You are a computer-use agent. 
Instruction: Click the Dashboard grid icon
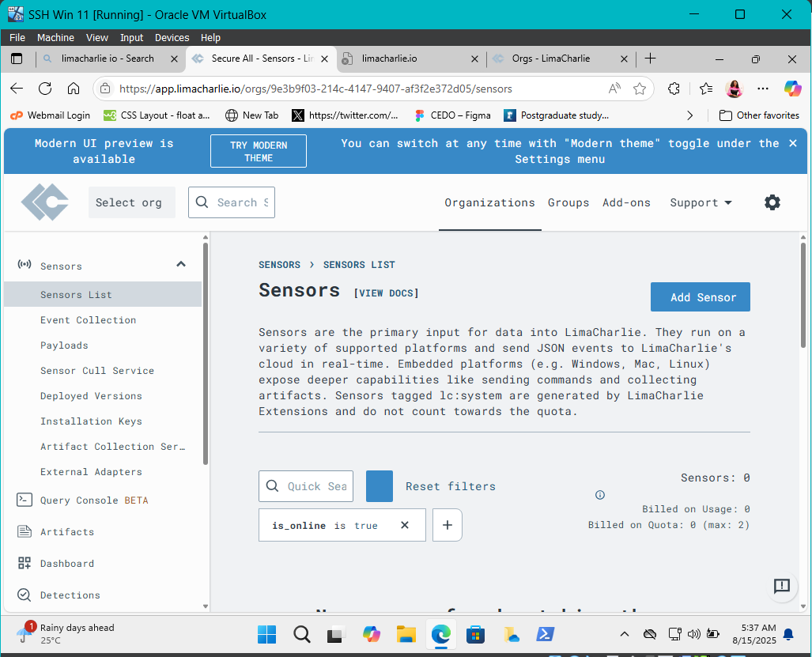click(25, 563)
